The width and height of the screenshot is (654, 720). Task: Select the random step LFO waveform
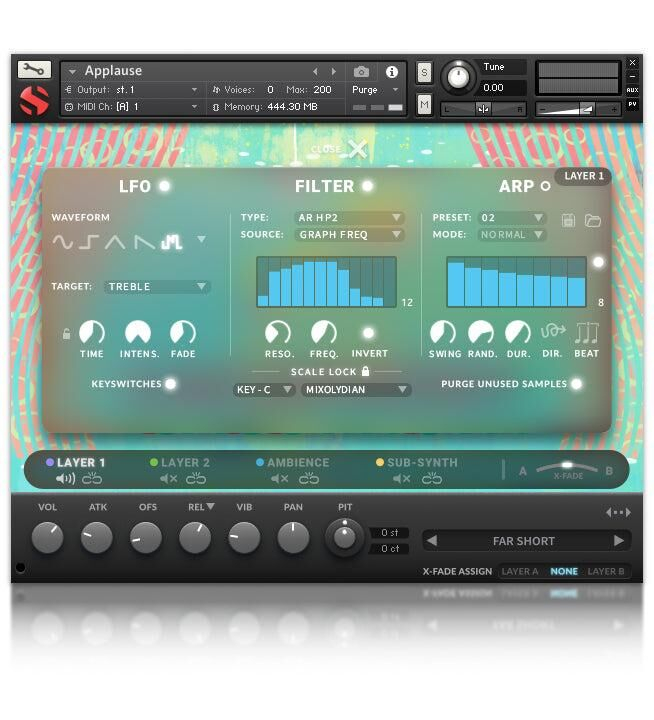tap(172, 242)
